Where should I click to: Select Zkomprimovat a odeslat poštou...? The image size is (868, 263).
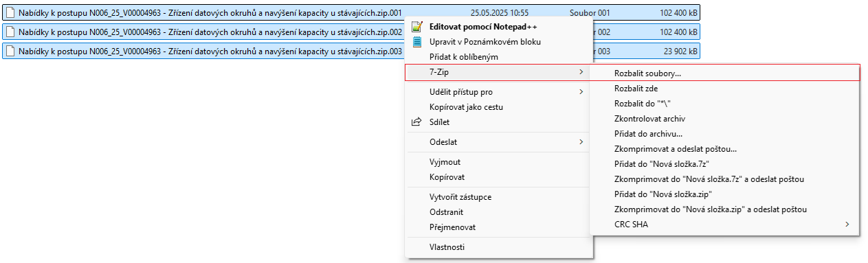point(724,149)
